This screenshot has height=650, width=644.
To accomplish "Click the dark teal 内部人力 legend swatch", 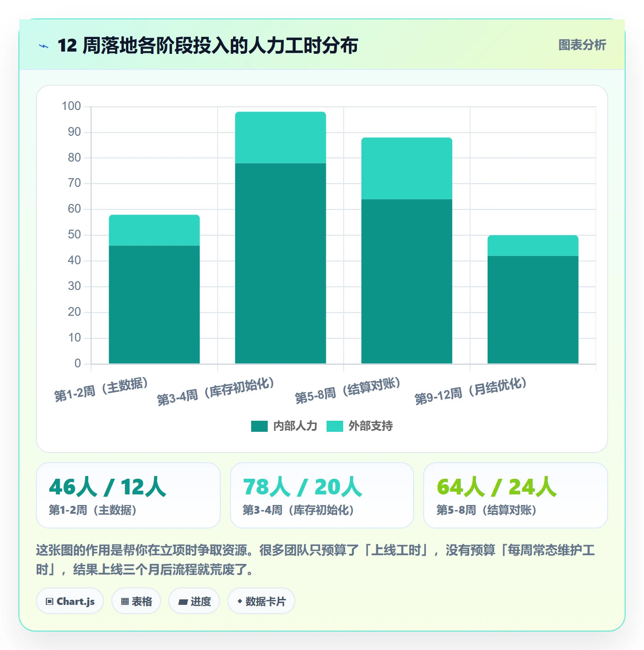I will (x=259, y=426).
